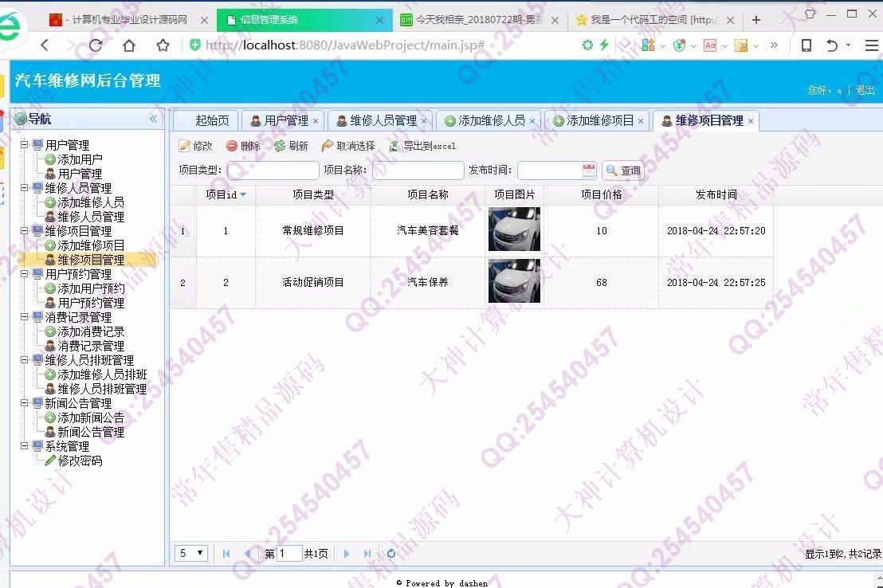Image resolution: width=883 pixels, height=588 pixels.
Task: Select the 活动促销项目 table cell
Action: (x=313, y=282)
